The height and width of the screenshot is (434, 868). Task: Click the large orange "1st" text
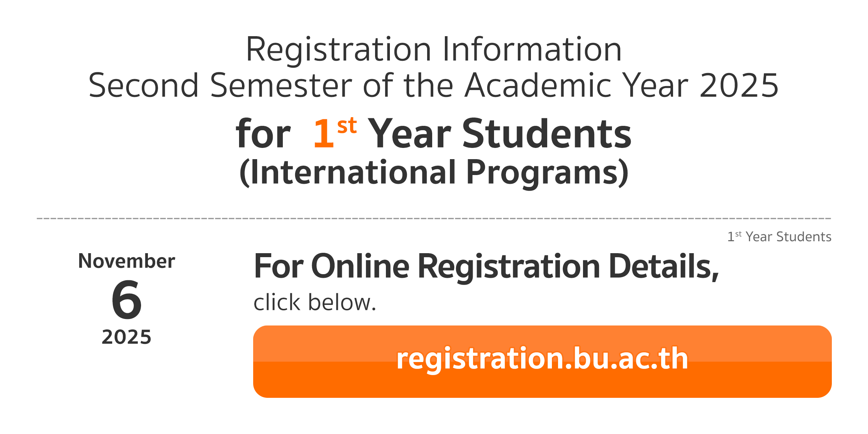click(x=335, y=133)
